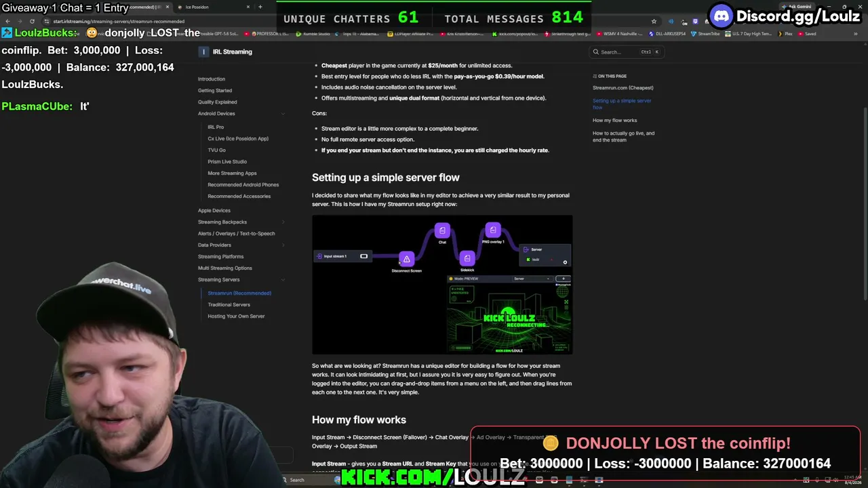The height and width of the screenshot is (488, 868).
Task: Click the Disconnect Screen node in flow diagram
Action: [x=406, y=260]
